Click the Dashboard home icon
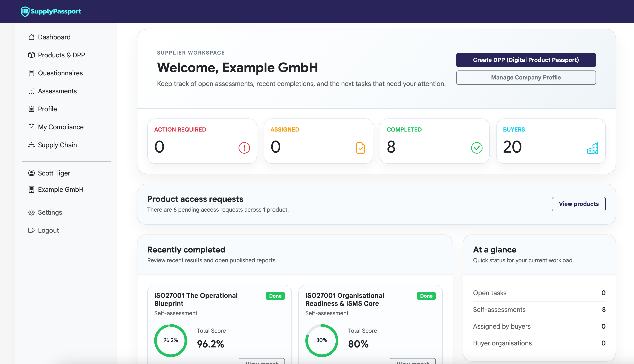The width and height of the screenshot is (634, 364). pos(31,37)
